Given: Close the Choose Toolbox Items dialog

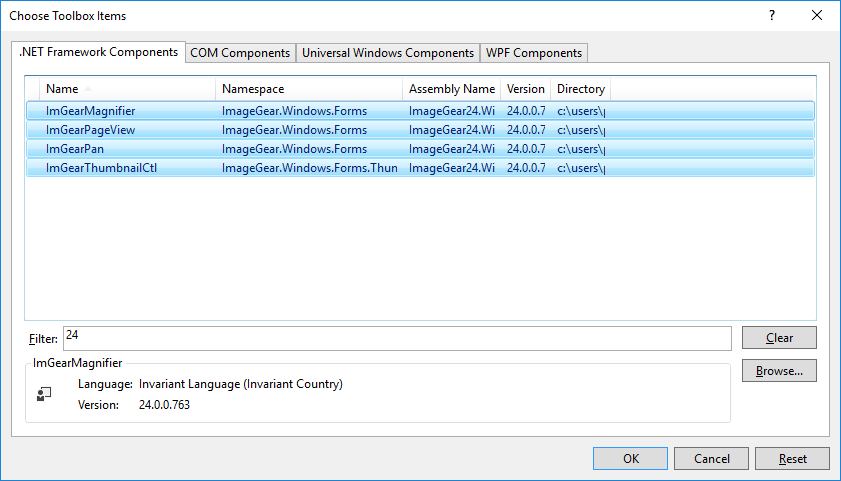Looking at the screenshot, I should tap(817, 16).
